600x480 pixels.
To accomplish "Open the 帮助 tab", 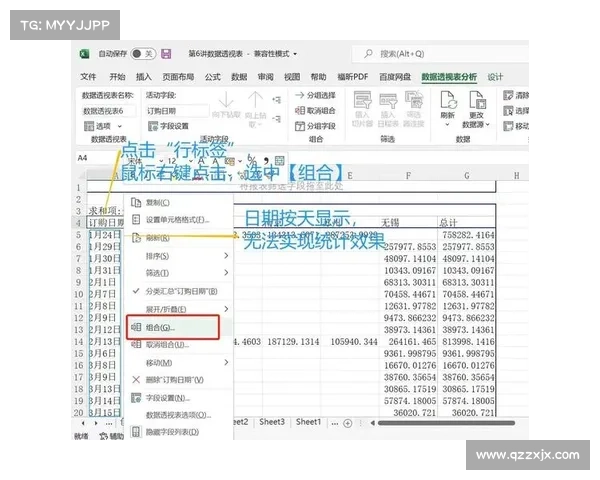I will click(x=318, y=77).
